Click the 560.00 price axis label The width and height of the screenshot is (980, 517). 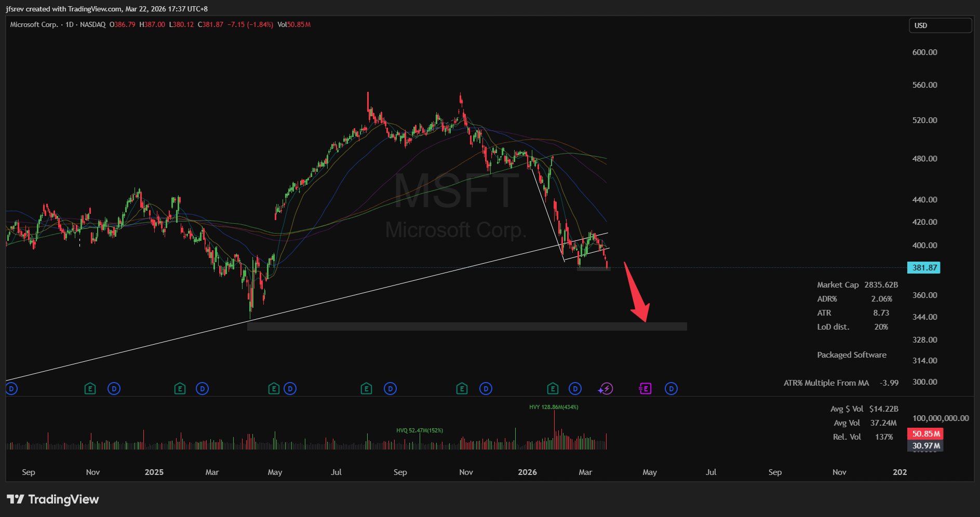coord(925,85)
